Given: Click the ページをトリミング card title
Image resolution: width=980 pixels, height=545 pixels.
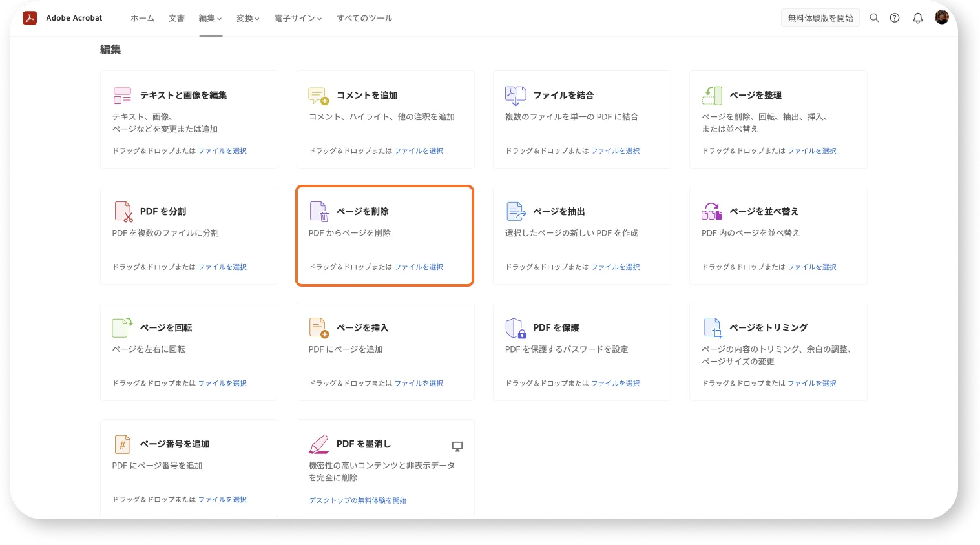Looking at the screenshot, I should [769, 327].
